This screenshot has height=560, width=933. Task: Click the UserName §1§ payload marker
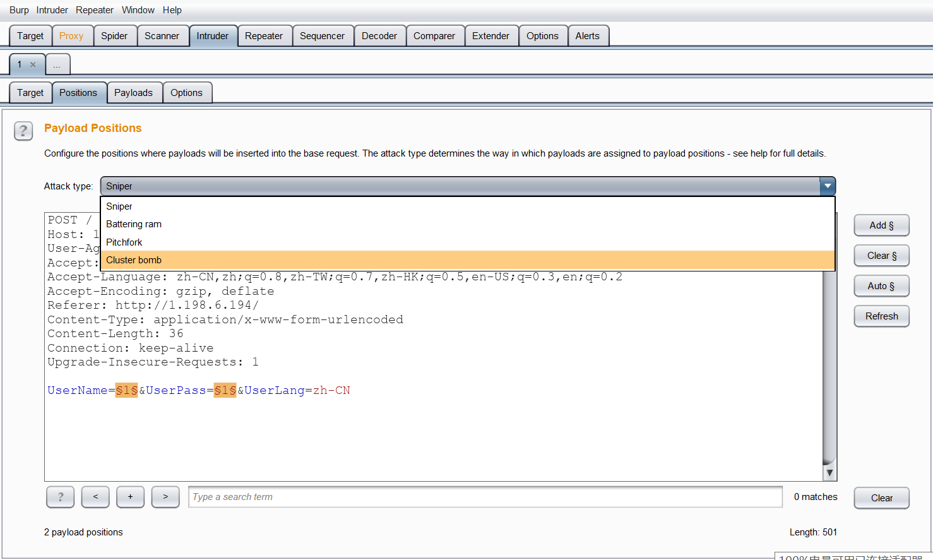(x=126, y=391)
